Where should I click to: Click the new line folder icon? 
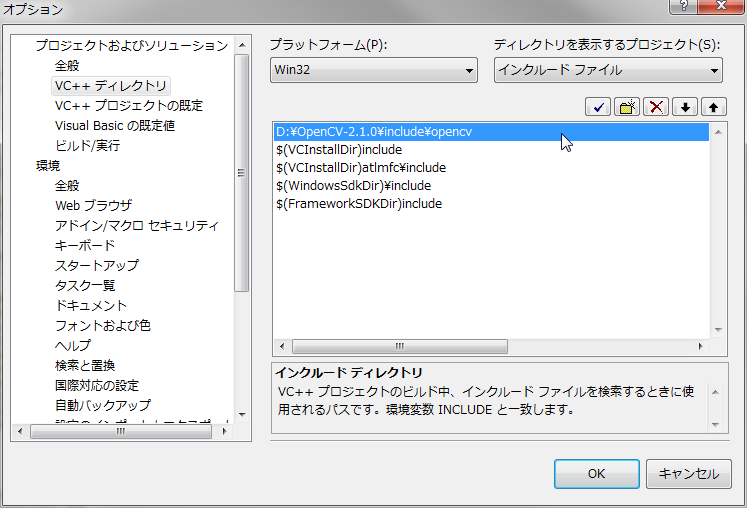tap(627, 107)
